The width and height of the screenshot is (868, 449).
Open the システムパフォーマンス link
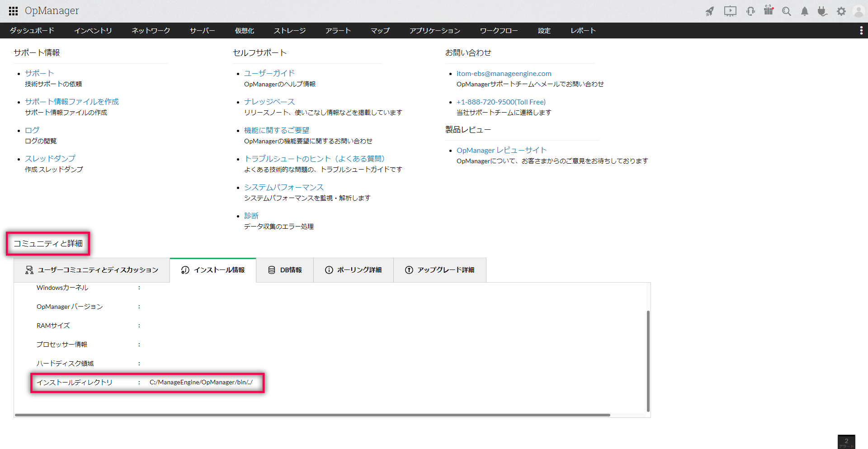coord(284,187)
